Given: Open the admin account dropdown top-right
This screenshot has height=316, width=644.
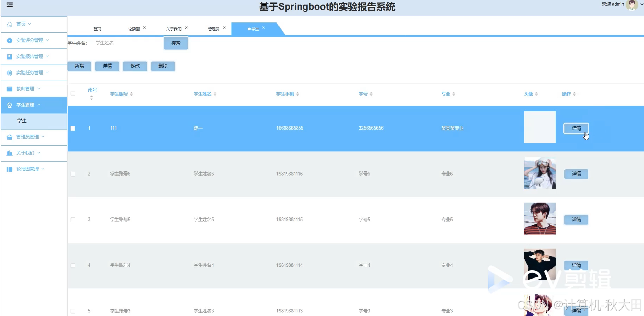Looking at the screenshot, I should click(x=641, y=4).
